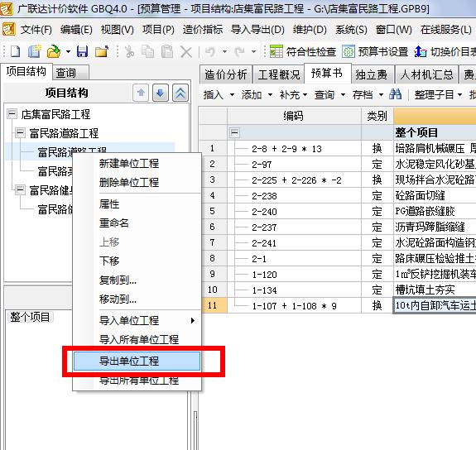Switch to the 独立费 tab
The width and height of the screenshot is (476, 450).
[x=372, y=74]
